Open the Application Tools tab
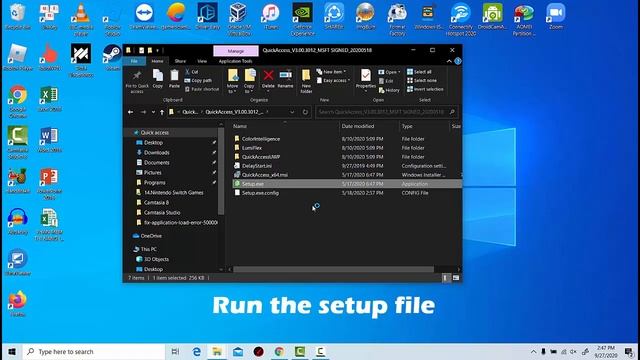 236,61
